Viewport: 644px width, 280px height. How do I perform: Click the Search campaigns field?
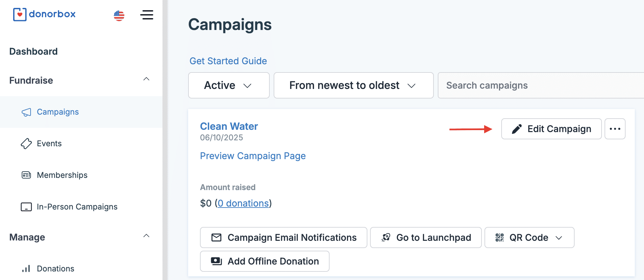[x=539, y=85]
